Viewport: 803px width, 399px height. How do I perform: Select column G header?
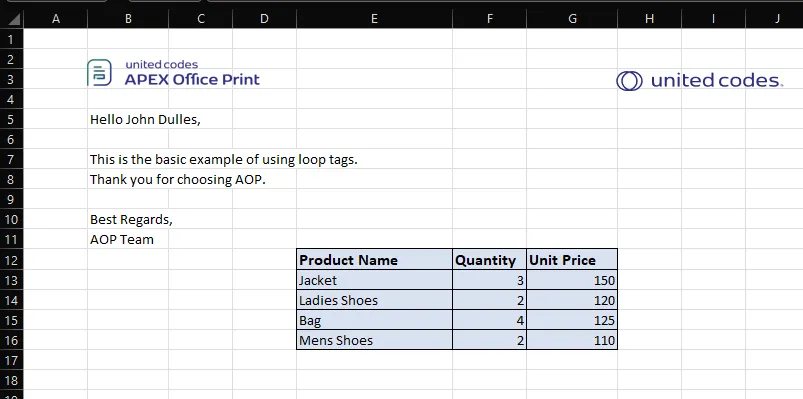(572, 19)
